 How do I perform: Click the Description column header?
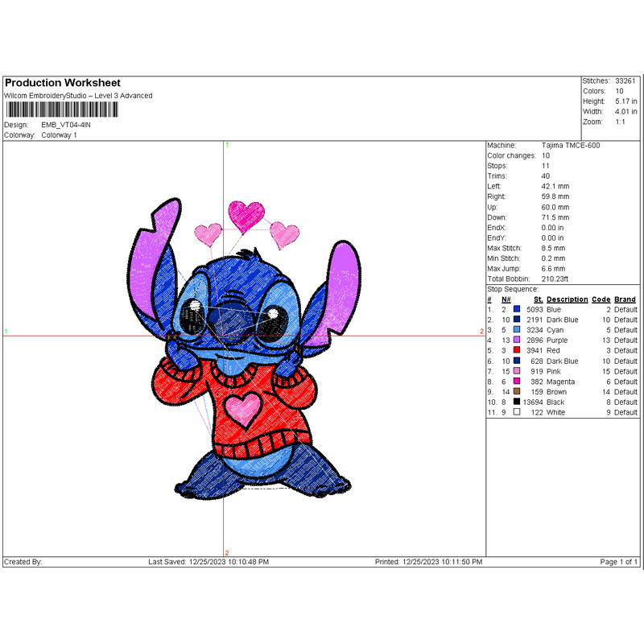566,299
